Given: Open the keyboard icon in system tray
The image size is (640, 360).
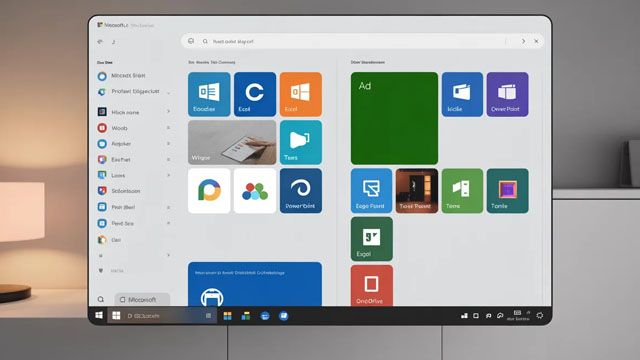Looking at the screenshot, I should point(517,313).
